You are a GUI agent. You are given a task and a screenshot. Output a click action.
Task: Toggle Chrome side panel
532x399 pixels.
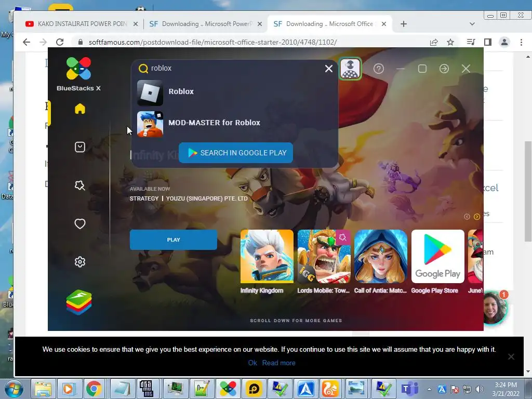[x=487, y=42]
